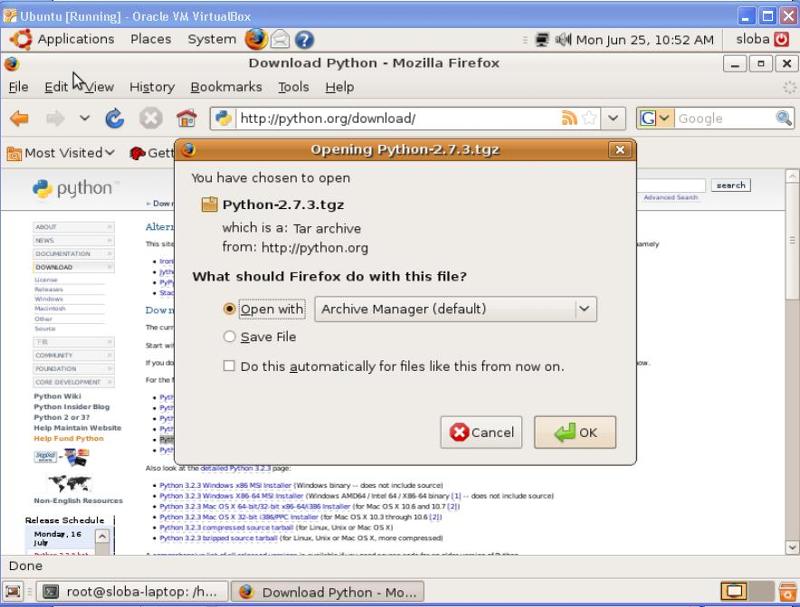Screen dimensions: 800x607
Task: Expand the Most Visited bookmarks dropdown
Action: tap(110, 153)
